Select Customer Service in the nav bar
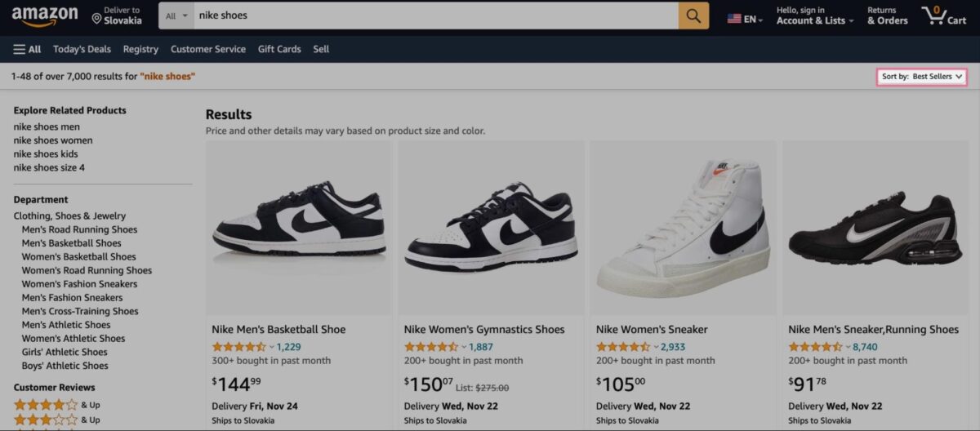 point(207,49)
